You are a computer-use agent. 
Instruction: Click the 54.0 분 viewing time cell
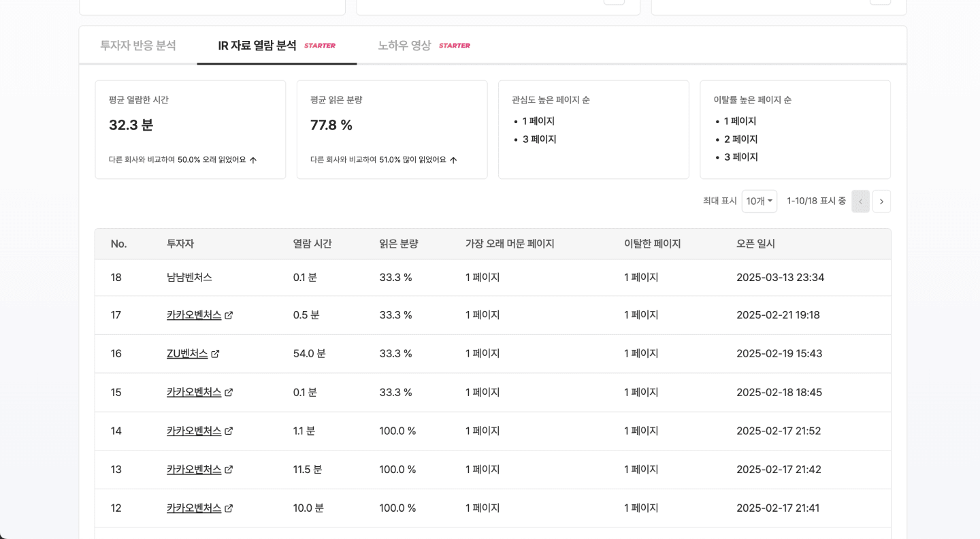(310, 354)
